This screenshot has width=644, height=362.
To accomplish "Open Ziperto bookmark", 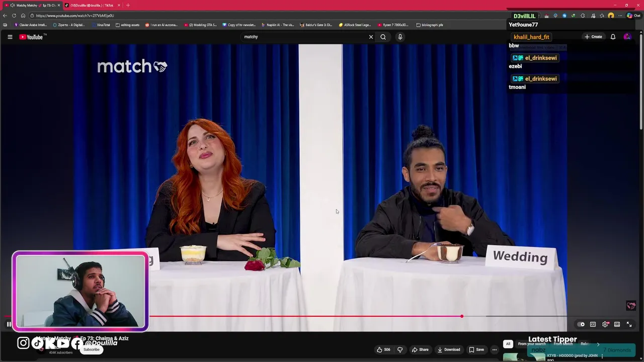I will click(69, 25).
